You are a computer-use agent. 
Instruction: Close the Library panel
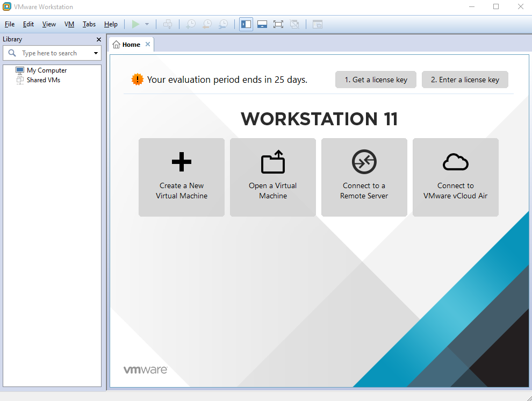[x=99, y=39]
